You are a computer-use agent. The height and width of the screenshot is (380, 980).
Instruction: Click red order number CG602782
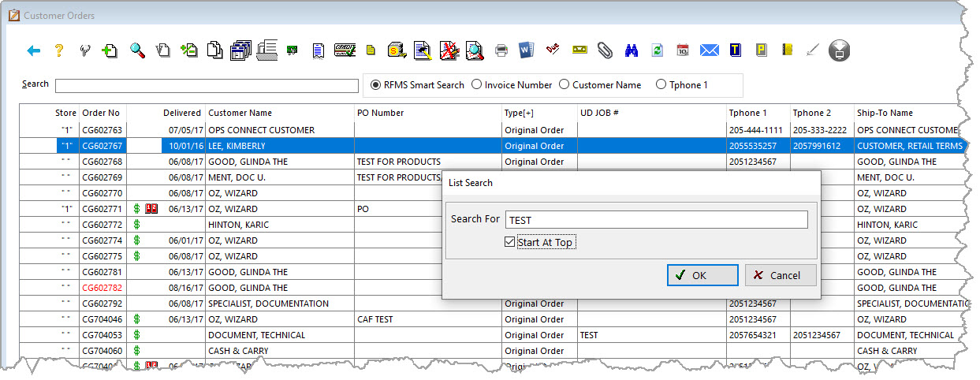(x=102, y=288)
